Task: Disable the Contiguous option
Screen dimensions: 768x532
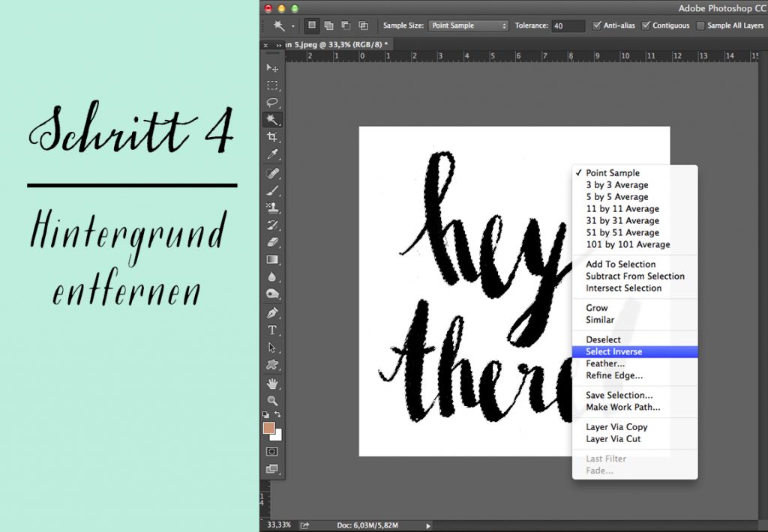Action: point(646,25)
